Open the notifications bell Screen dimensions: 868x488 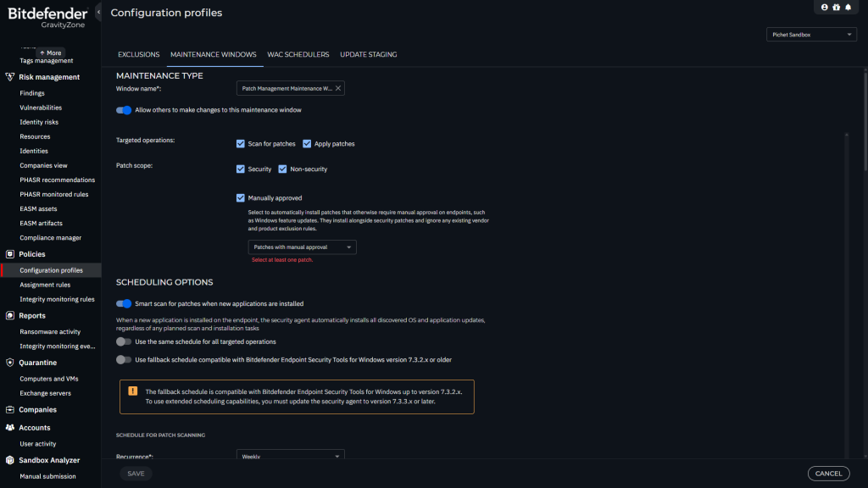point(847,7)
